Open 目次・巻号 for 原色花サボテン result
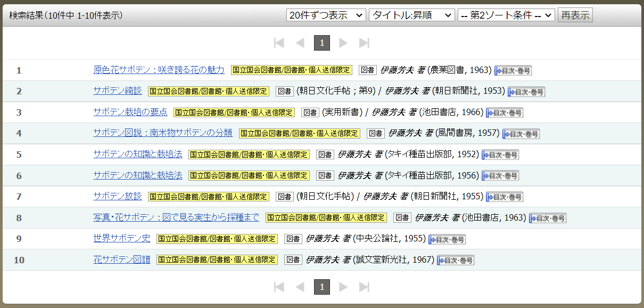644x308 pixels. pos(513,70)
